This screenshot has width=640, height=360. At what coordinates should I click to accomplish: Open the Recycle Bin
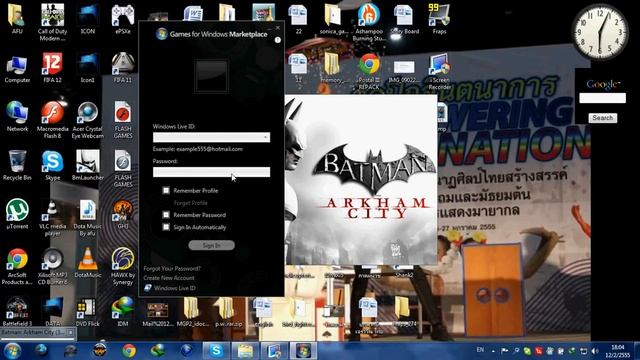(17, 165)
